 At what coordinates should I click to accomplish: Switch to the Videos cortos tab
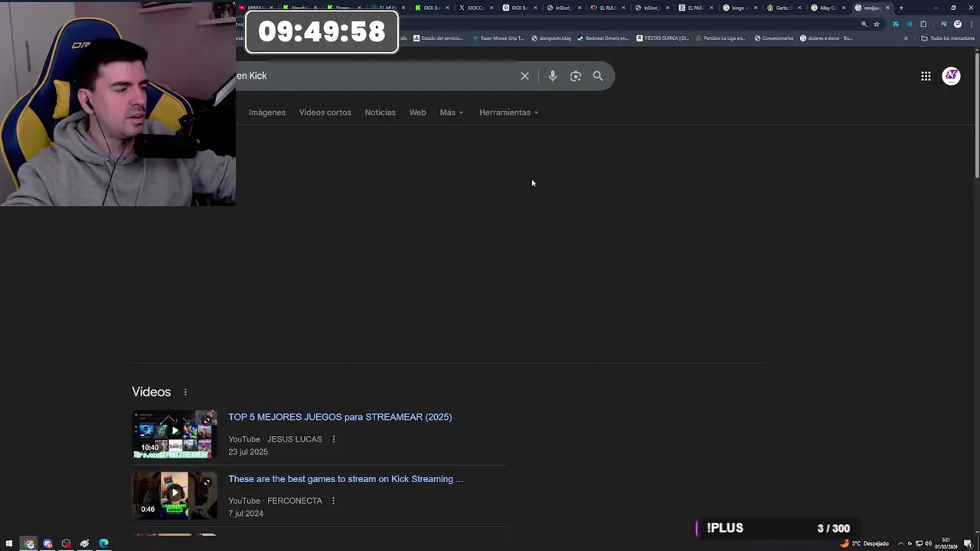pyautogui.click(x=325, y=112)
